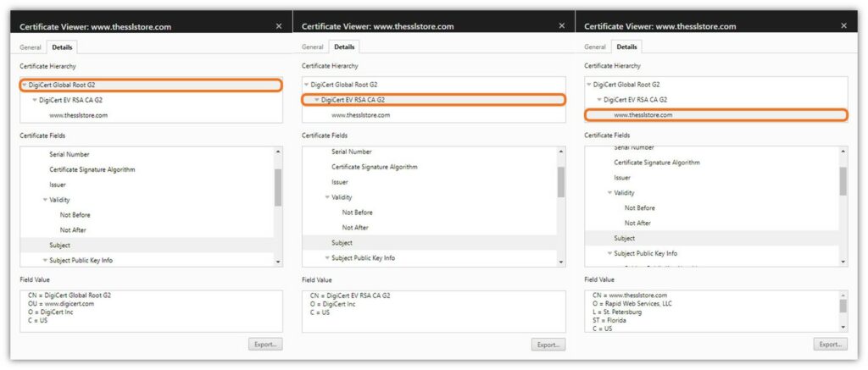Close the right Certificate Viewer window
The image size is (868, 370).
843,26
